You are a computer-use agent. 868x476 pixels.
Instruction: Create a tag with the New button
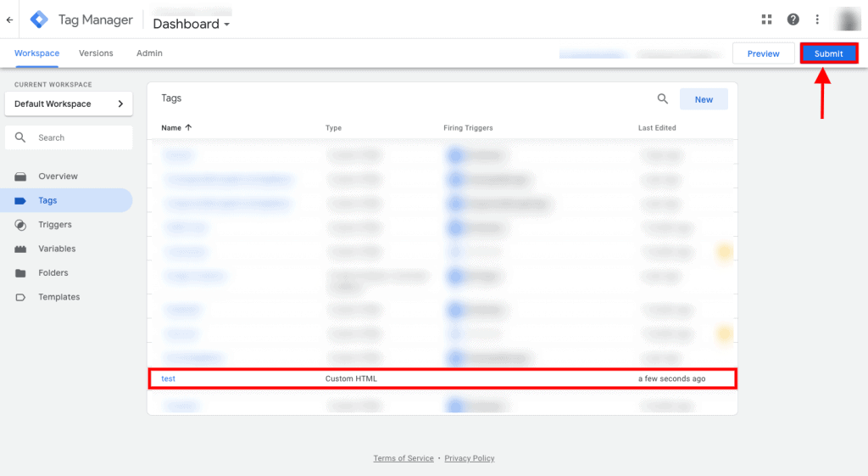(704, 99)
